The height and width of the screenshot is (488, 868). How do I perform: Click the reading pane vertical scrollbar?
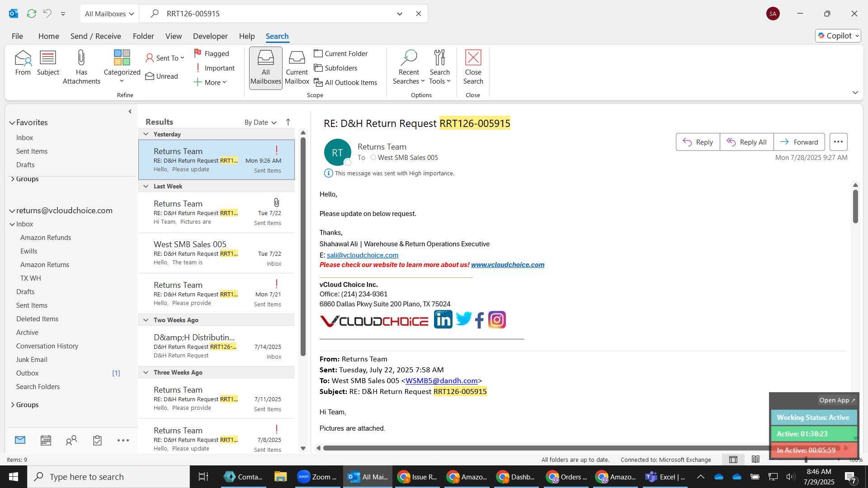click(855, 206)
